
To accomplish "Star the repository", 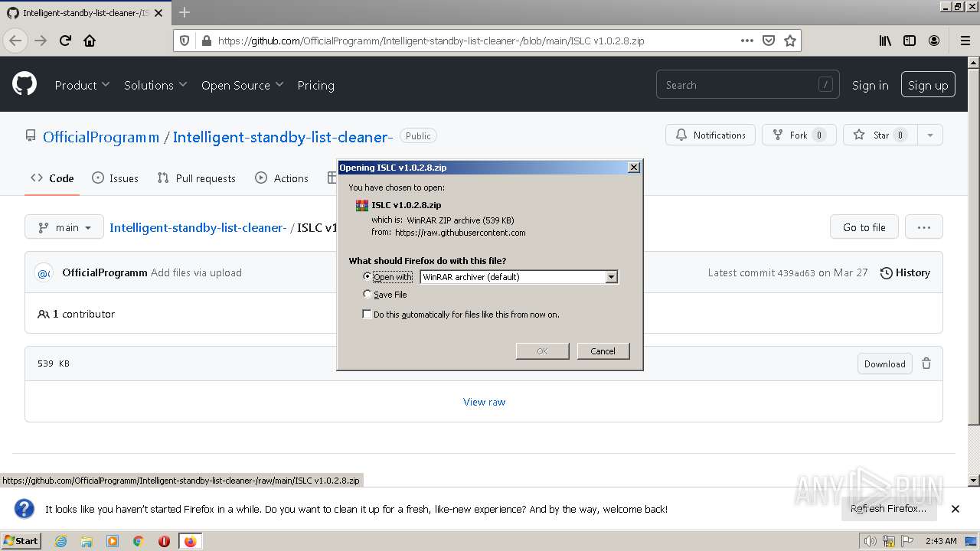I will point(880,135).
